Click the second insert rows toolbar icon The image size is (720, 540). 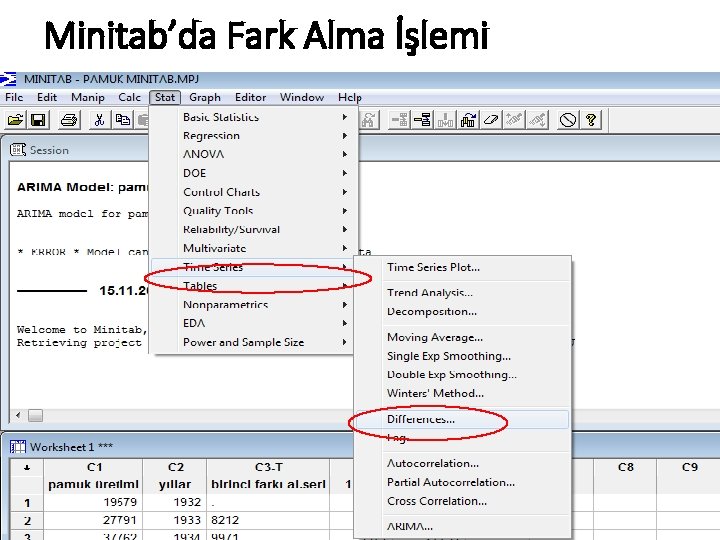pyautogui.click(x=422, y=120)
